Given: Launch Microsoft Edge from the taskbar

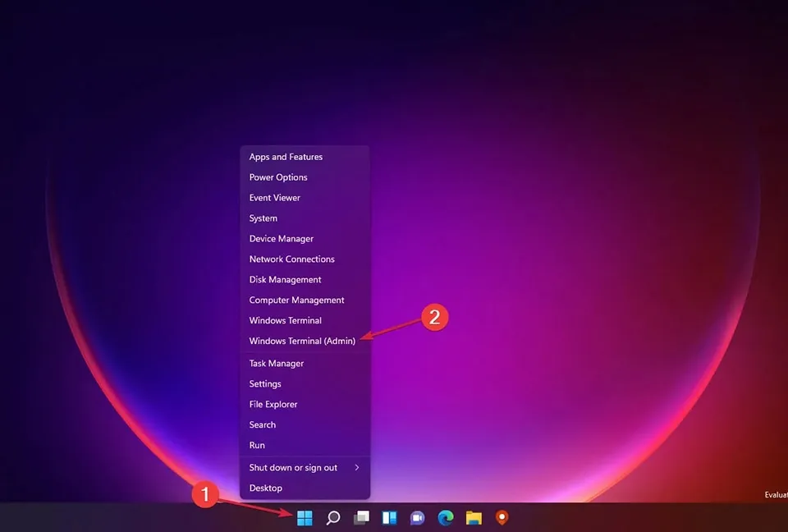Looking at the screenshot, I should [445, 518].
